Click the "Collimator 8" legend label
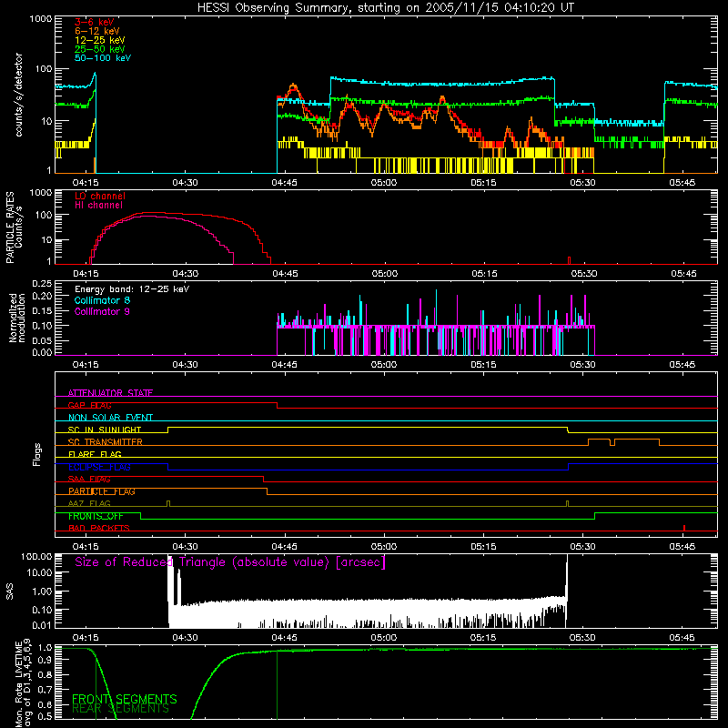 102,300
